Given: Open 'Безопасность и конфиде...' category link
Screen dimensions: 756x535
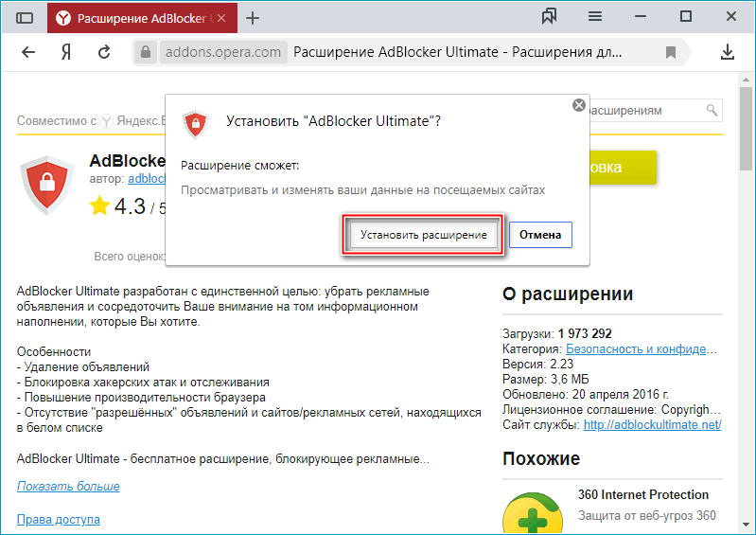Looking at the screenshot, I should point(643,348).
